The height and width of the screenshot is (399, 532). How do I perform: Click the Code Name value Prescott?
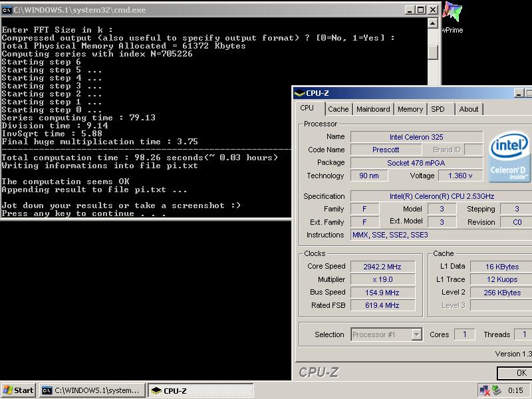pyautogui.click(x=386, y=150)
